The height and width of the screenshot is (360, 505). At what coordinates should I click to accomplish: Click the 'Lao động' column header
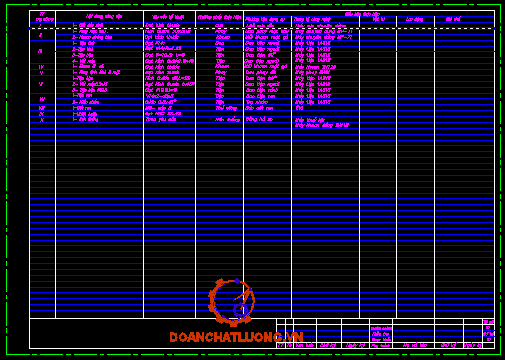[x=414, y=19]
